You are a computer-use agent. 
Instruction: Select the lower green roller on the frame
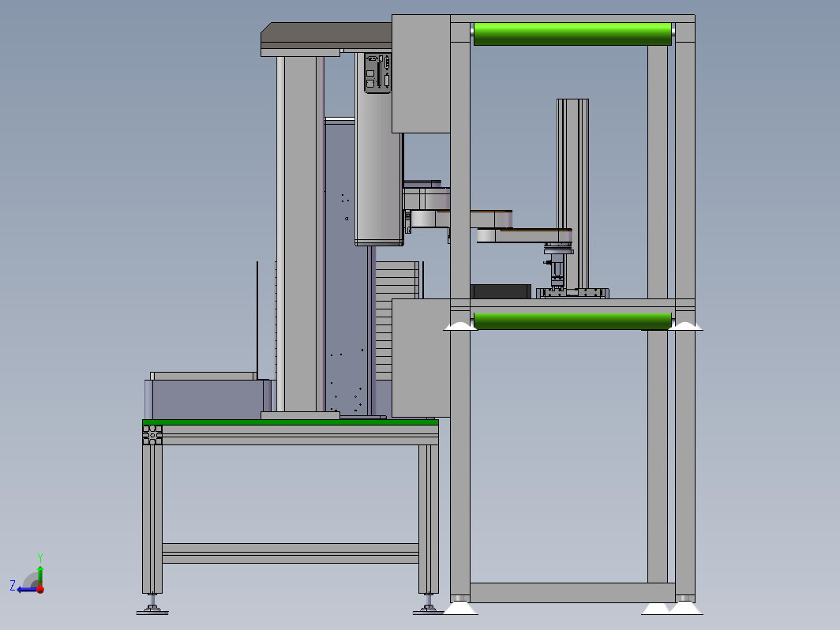572,321
